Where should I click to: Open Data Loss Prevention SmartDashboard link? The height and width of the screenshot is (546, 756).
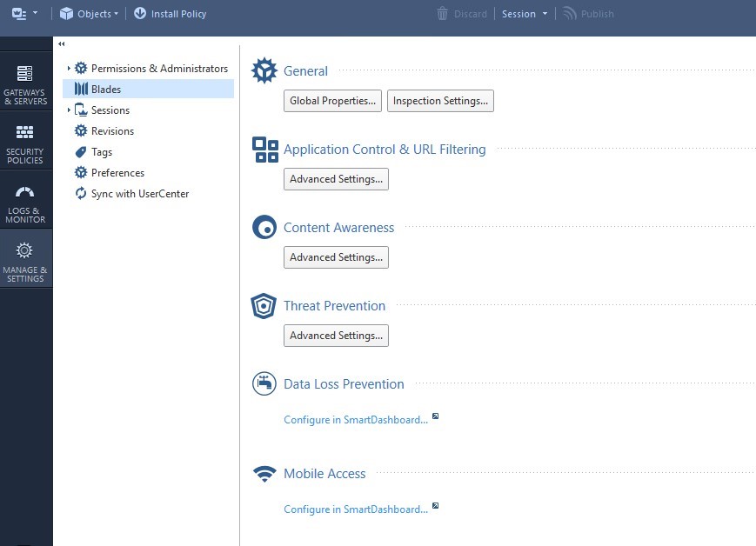tap(356, 420)
